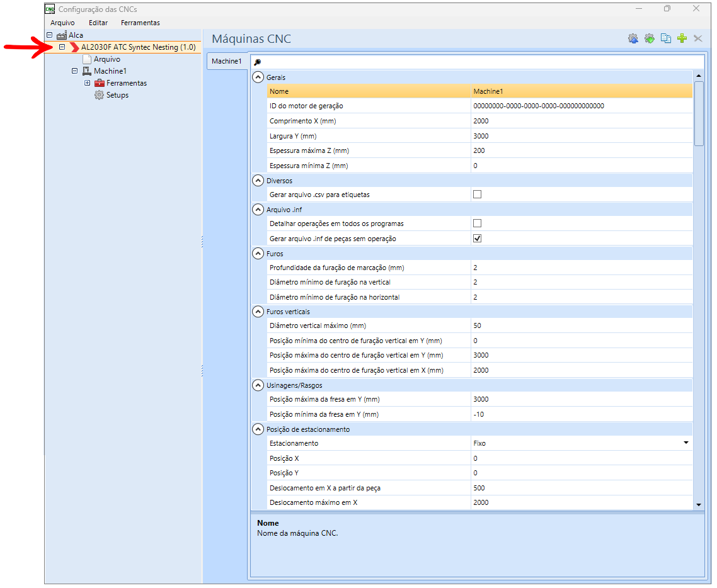Click the grey X delete machine icon
Screen dimensions: 717x588
[698, 39]
